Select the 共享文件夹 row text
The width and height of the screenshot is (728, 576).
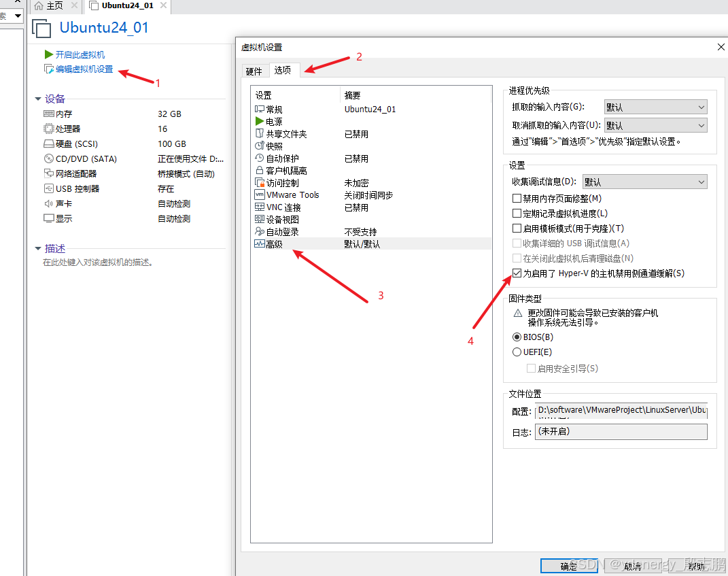(286, 134)
